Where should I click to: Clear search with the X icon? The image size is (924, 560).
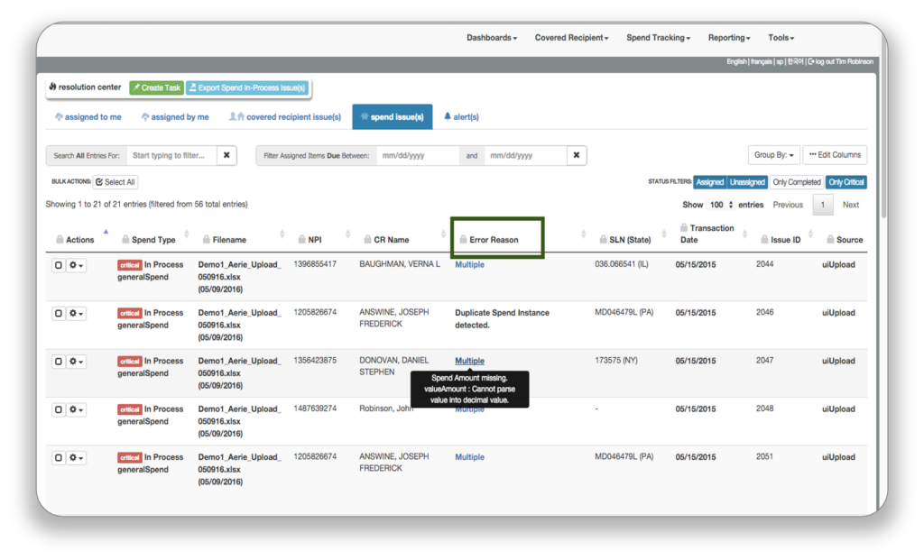coord(226,155)
